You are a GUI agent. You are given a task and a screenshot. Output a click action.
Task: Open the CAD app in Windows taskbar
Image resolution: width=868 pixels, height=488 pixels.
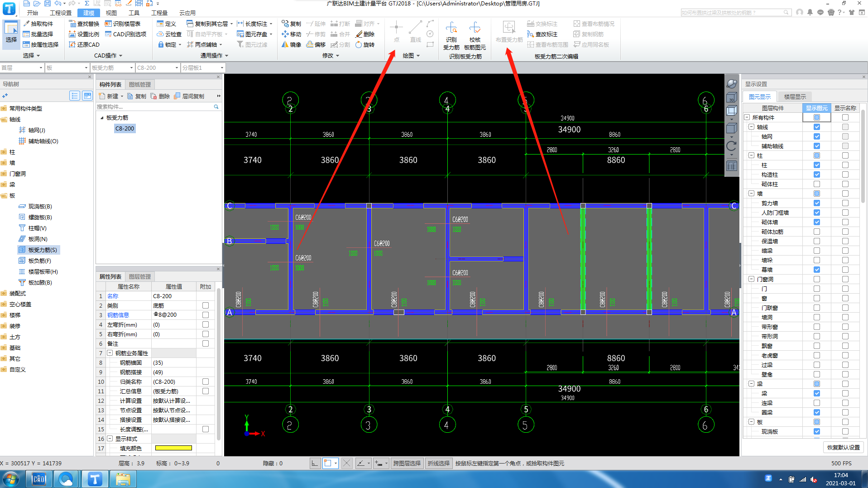(x=39, y=479)
